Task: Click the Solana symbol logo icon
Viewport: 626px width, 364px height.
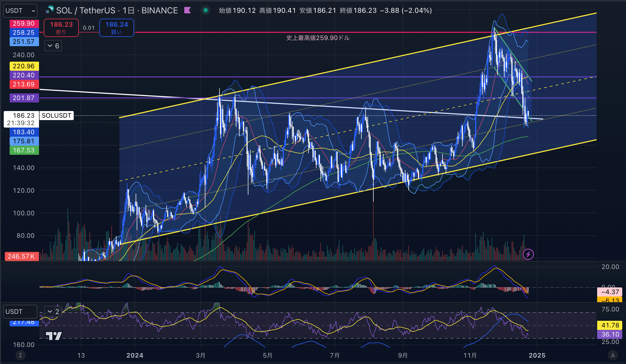Action: [x=50, y=10]
